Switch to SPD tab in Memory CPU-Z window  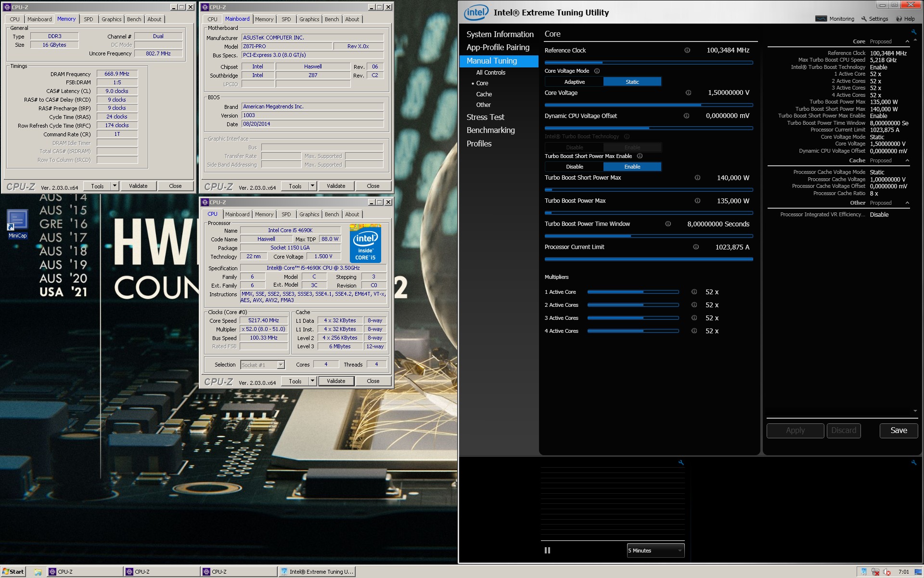point(89,19)
